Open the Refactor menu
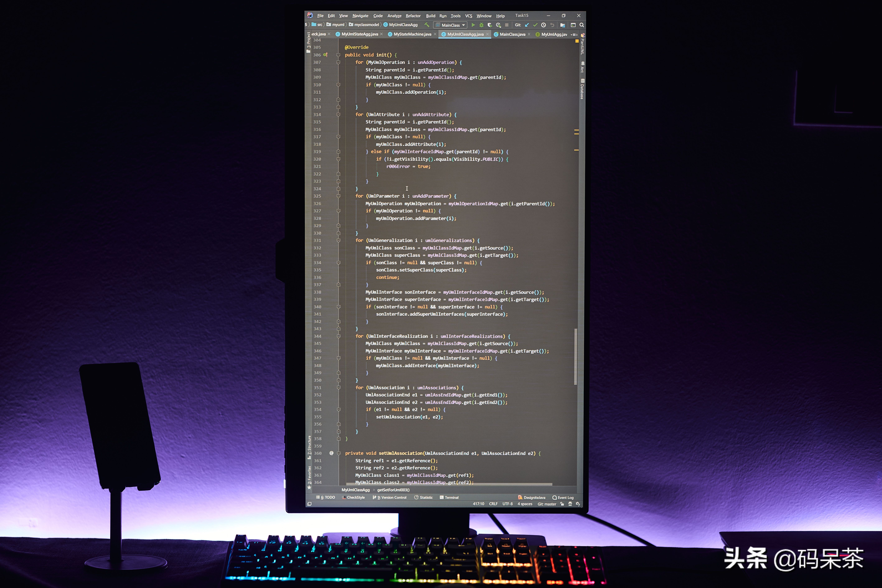This screenshot has height=588, width=882. 413,16
